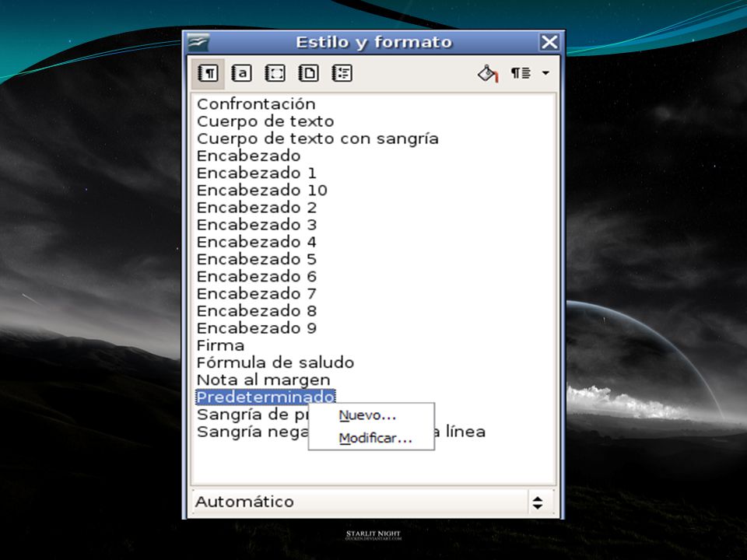Select the Fórmula de saludo style
The image size is (747, 560).
click(275, 362)
